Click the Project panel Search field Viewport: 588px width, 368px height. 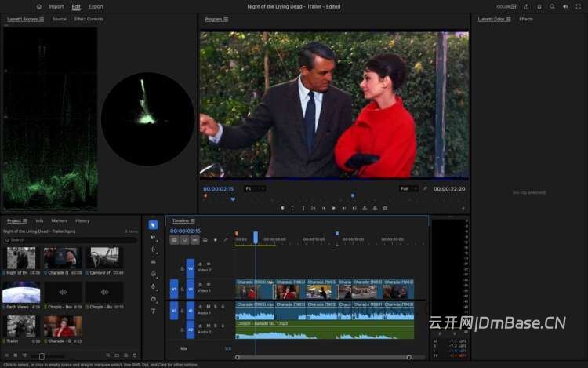70,239
